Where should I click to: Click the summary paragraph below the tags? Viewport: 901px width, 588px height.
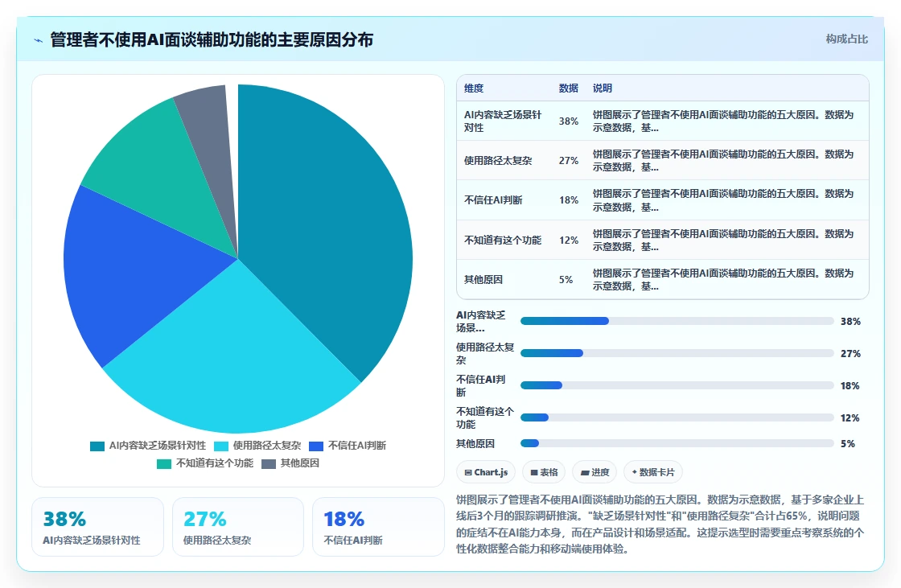[660, 524]
